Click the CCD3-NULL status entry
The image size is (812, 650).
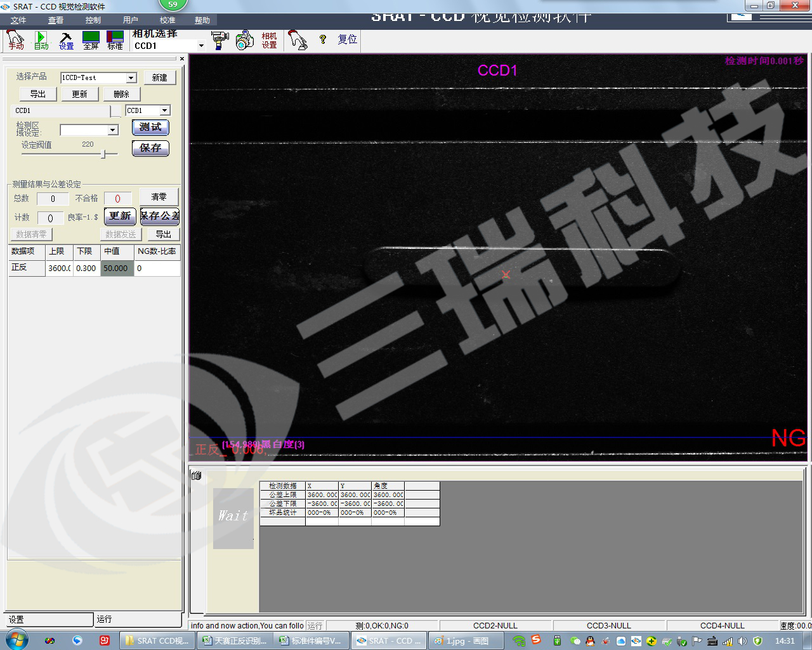(x=609, y=625)
